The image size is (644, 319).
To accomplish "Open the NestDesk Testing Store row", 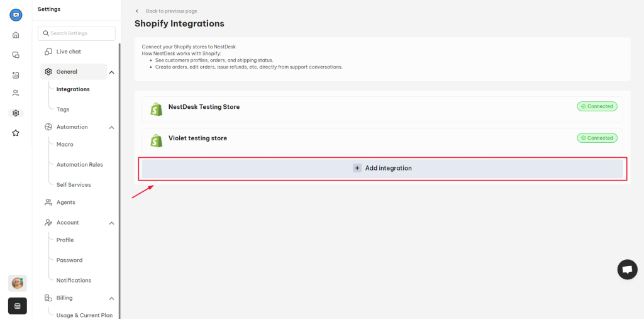I will [x=382, y=109].
